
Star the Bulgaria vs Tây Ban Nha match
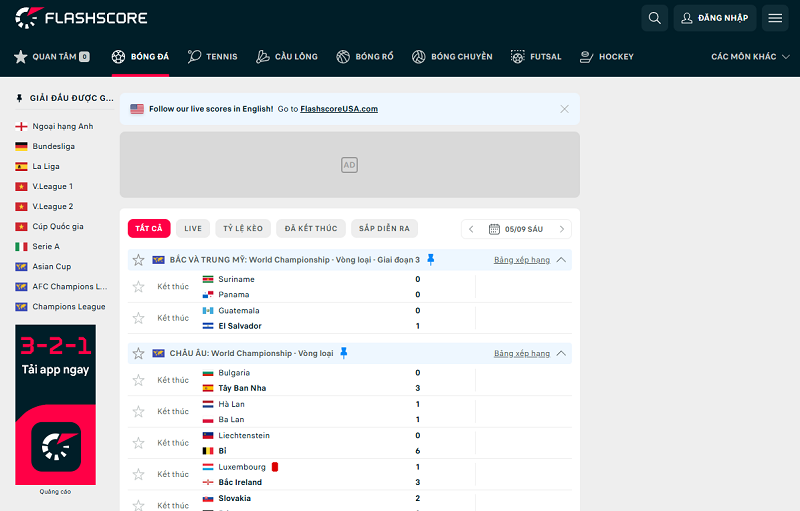(138, 380)
